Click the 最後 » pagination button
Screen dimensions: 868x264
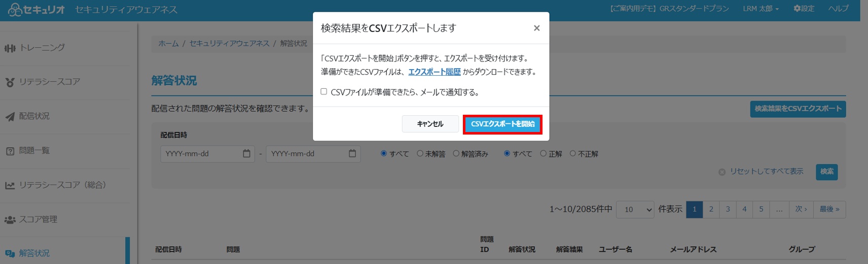tap(829, 209)
